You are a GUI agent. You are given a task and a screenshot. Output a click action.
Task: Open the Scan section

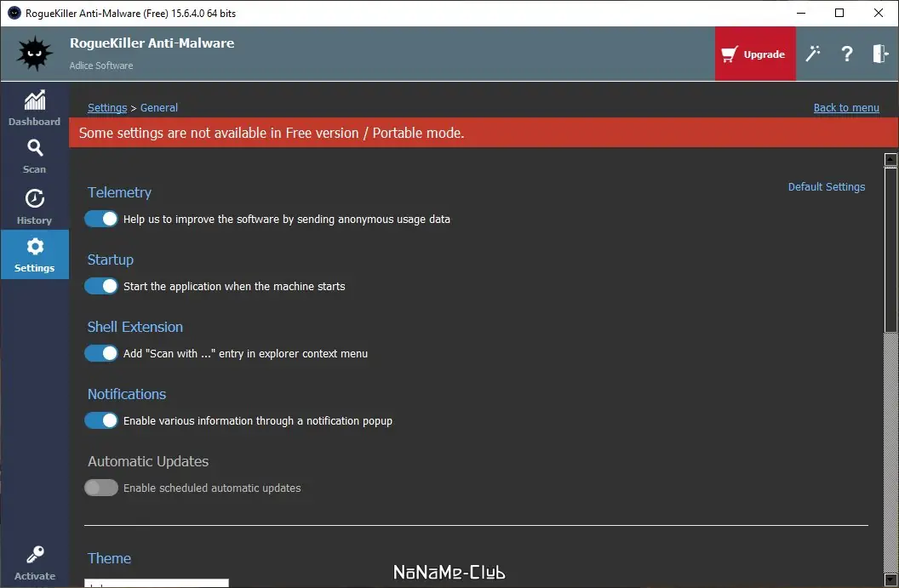[x=34, y=157]
